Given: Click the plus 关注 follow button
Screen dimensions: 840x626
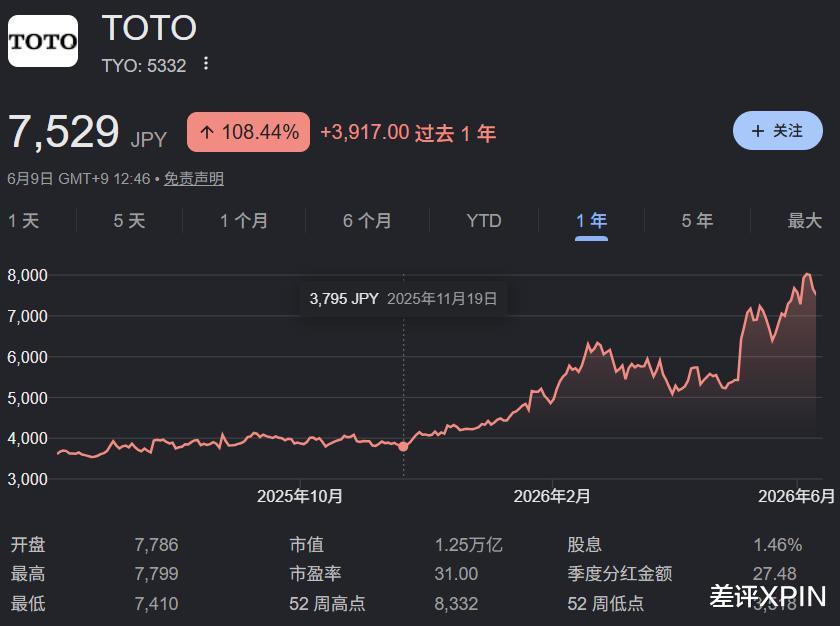Looking at the screenshot, I should 777,131.
